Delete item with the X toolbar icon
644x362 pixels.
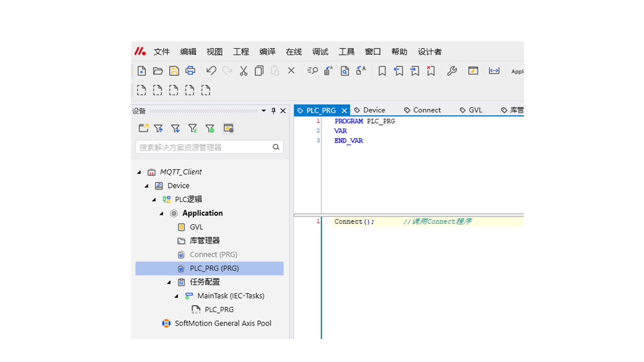[291, 70]
